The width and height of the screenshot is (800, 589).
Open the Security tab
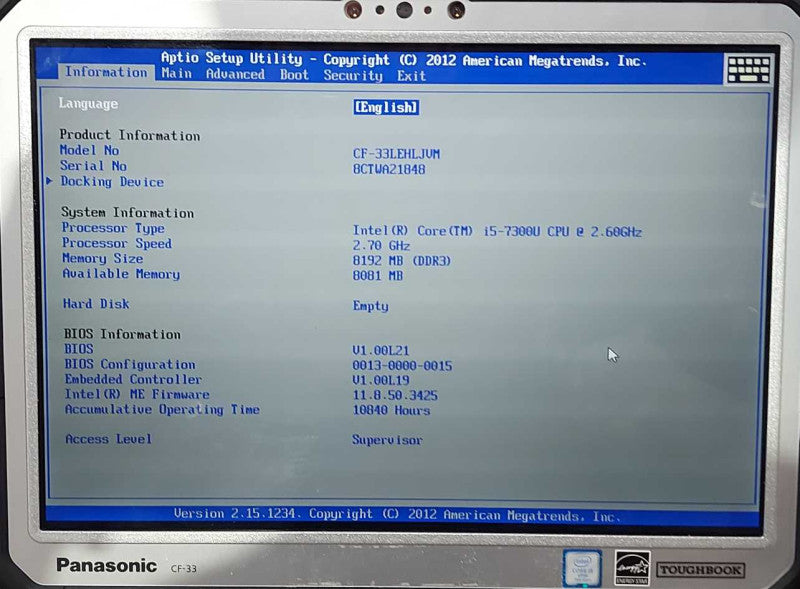[353, 76]
